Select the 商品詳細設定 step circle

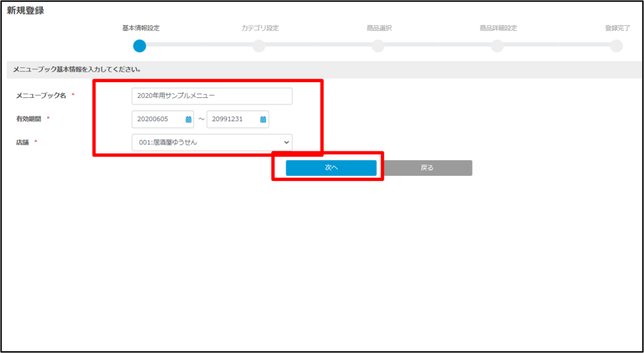pyautogui.click(x=497, y=46)
